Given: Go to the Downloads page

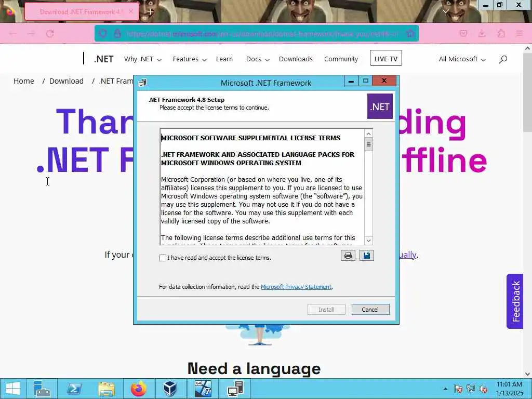Looking at the screenshot, I should point(296,59).
